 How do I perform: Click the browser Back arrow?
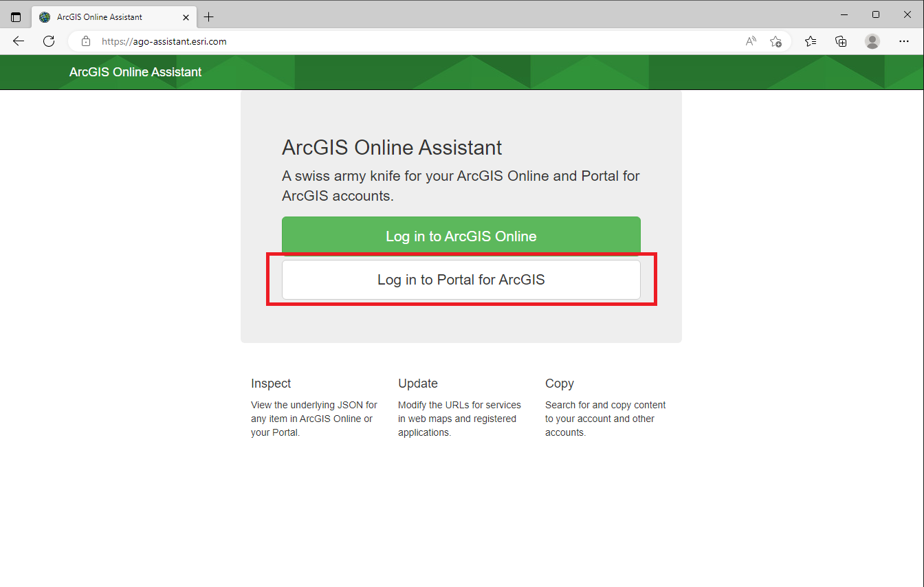tap(19, 41)
